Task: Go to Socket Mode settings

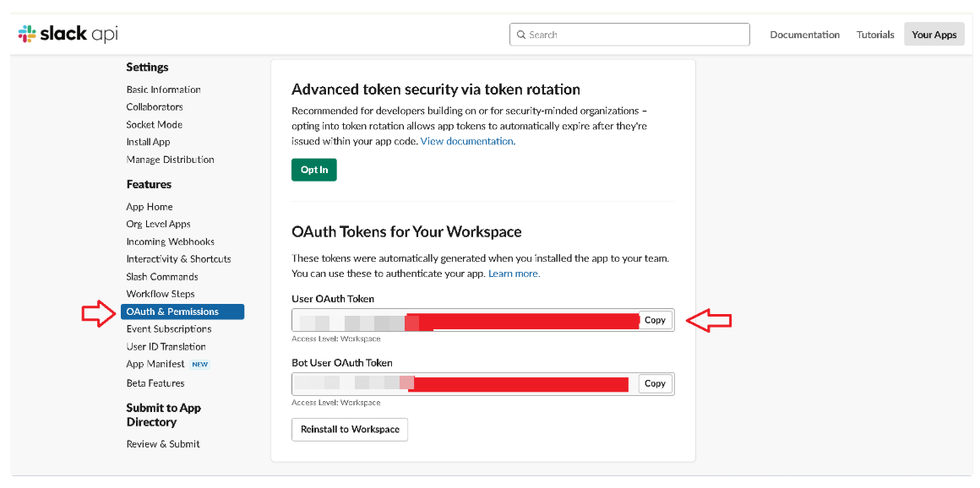Action: click(x=154, y=124)
